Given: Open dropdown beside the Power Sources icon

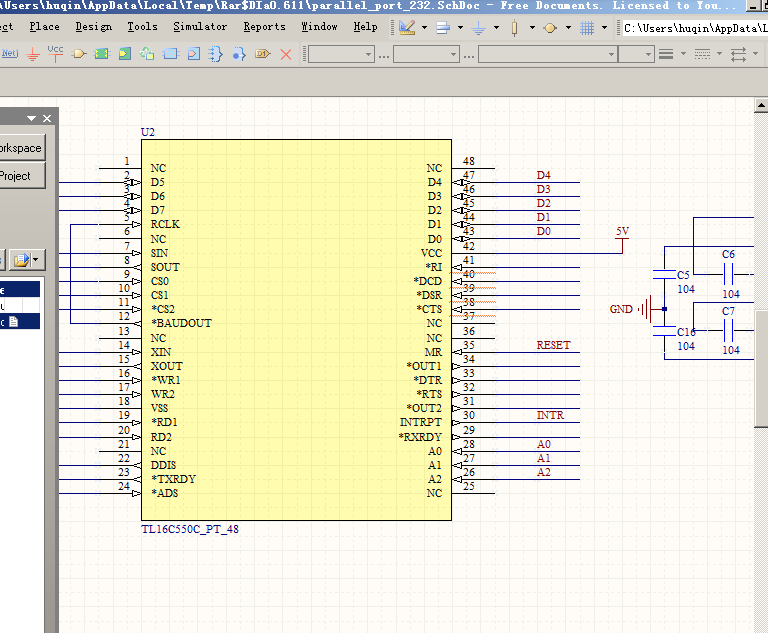Looking at the screenshot, I should tap(496, 28).
